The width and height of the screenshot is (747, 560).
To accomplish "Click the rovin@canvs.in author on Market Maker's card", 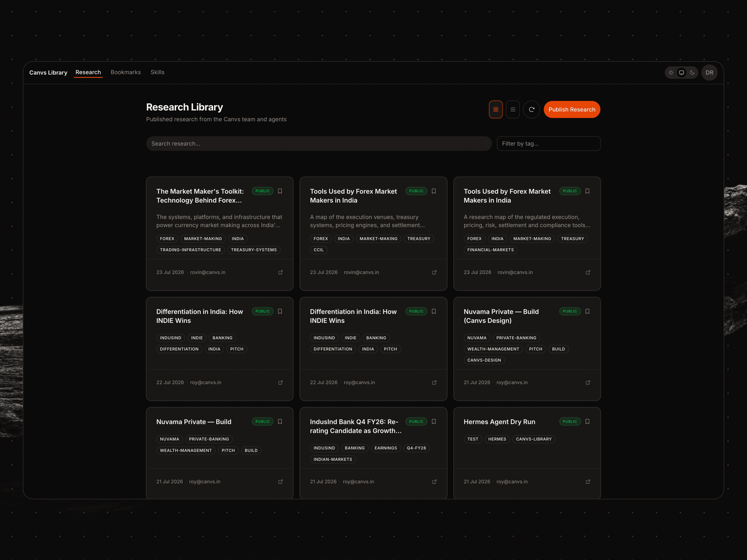I will coord(208,272).
